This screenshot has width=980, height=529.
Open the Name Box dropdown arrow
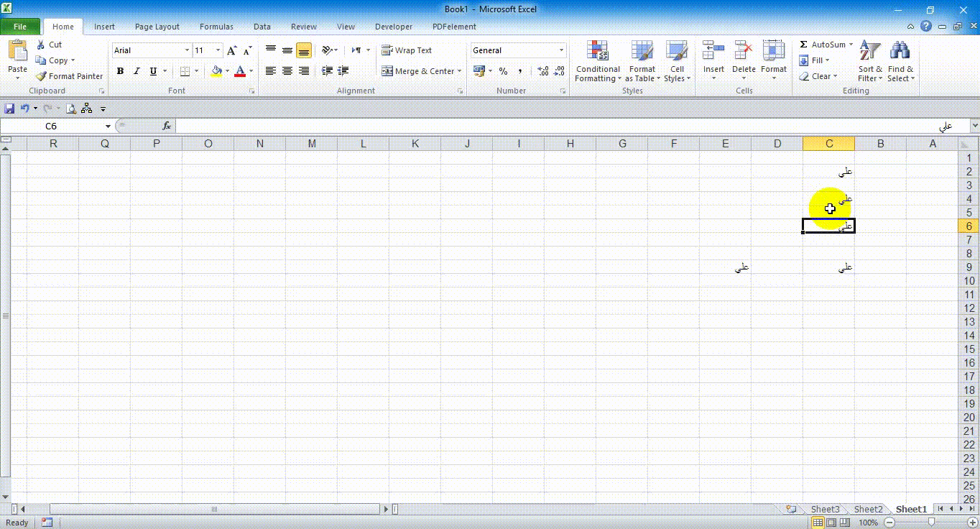(108, 126)
